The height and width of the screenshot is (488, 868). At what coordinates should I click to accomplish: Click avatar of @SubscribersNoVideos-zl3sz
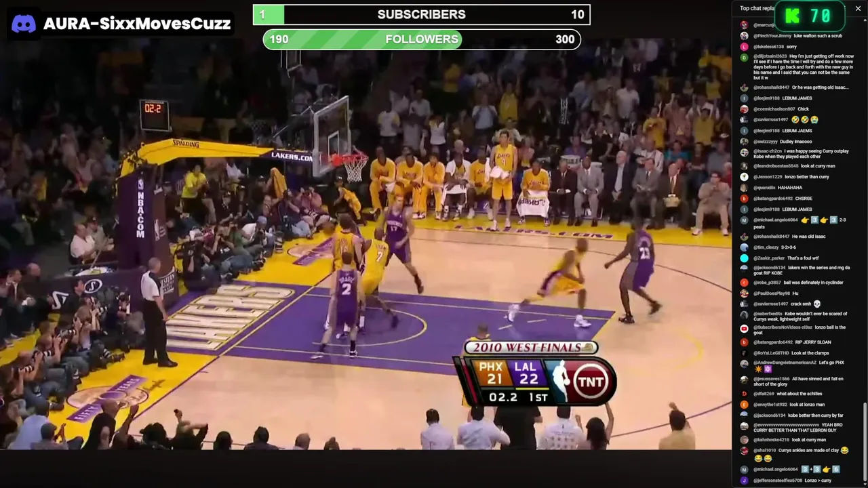coord(744,329)
